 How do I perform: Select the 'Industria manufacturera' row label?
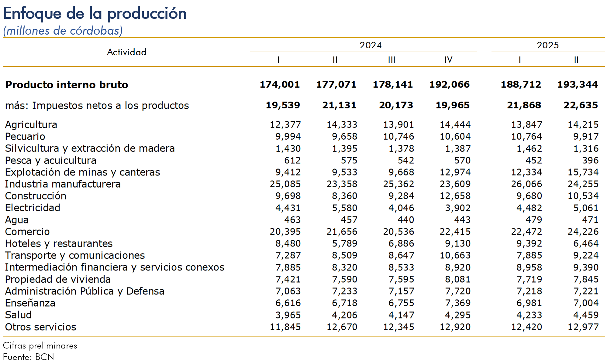(63, 184)
